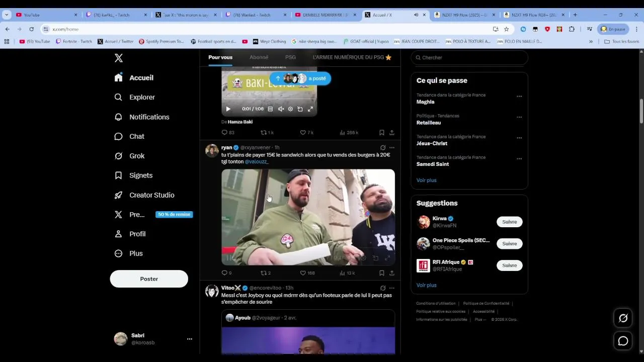
Task: Open Plus more menu in sidebar
Action: click(x=129, y=253)
